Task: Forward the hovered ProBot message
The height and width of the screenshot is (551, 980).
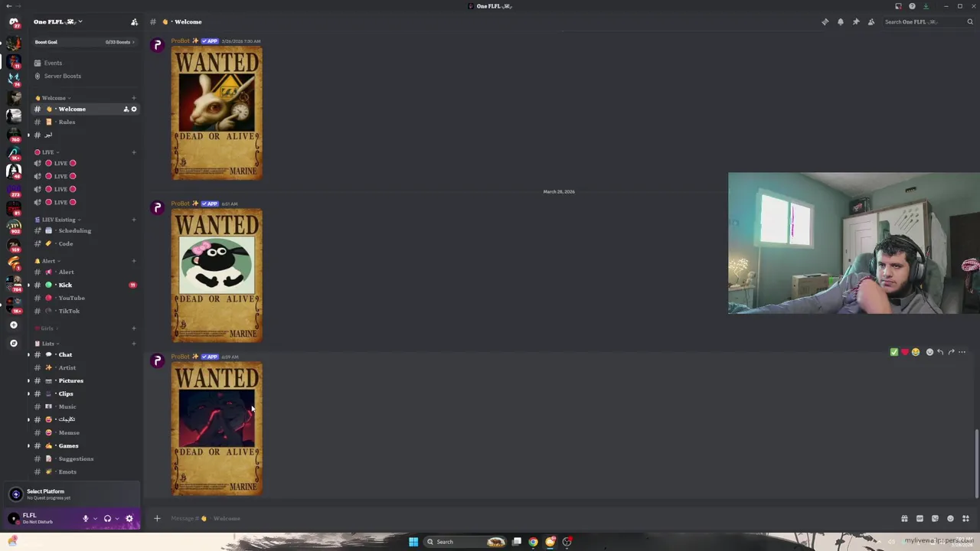Action: (951, 352)
